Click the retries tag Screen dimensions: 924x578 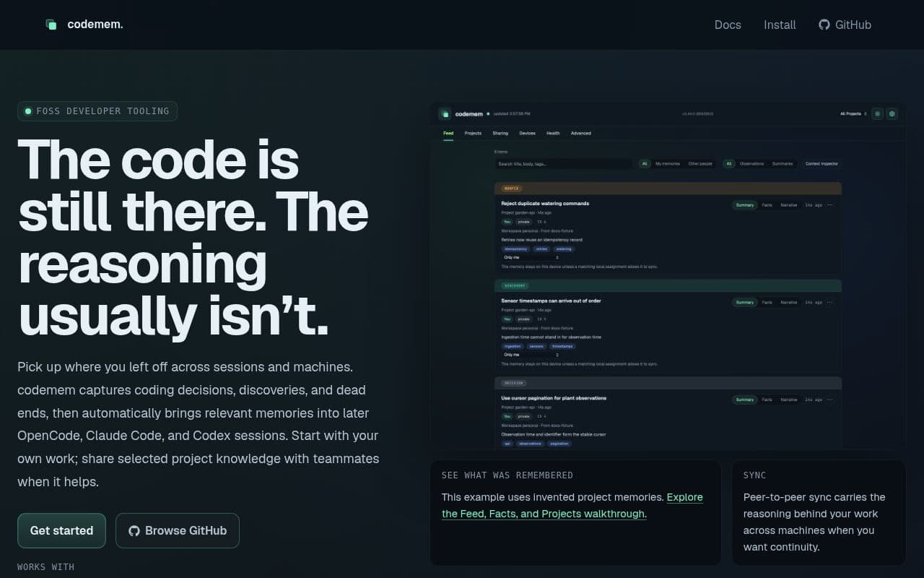541,249
